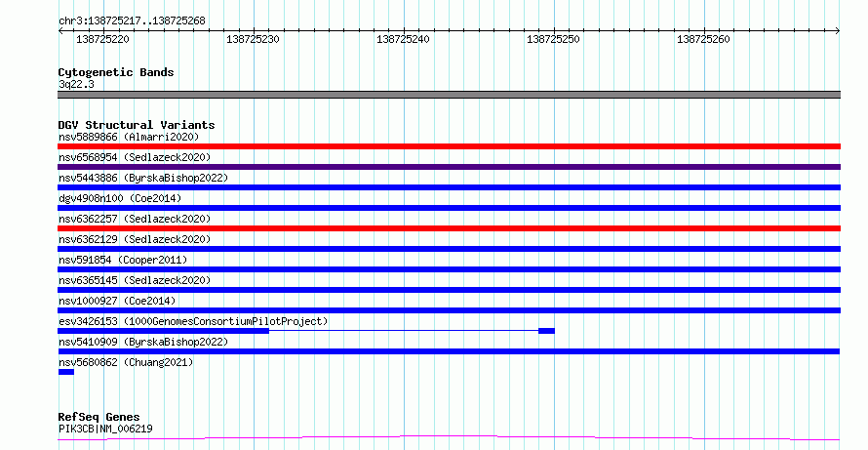Open variant nsv591854 (Cooper2011) label
This screenshot has width=868, height=450.
tap(123, 260)
